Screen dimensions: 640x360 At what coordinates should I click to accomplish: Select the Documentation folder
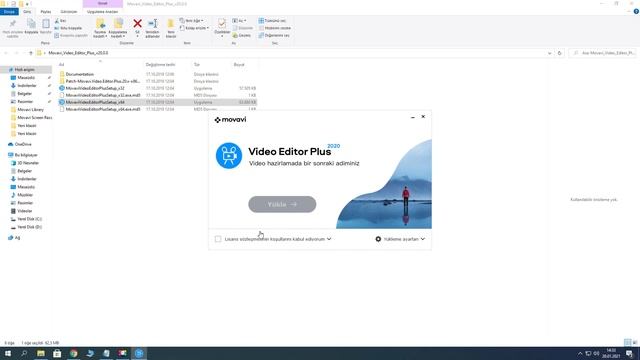click(x=80, y=74)
